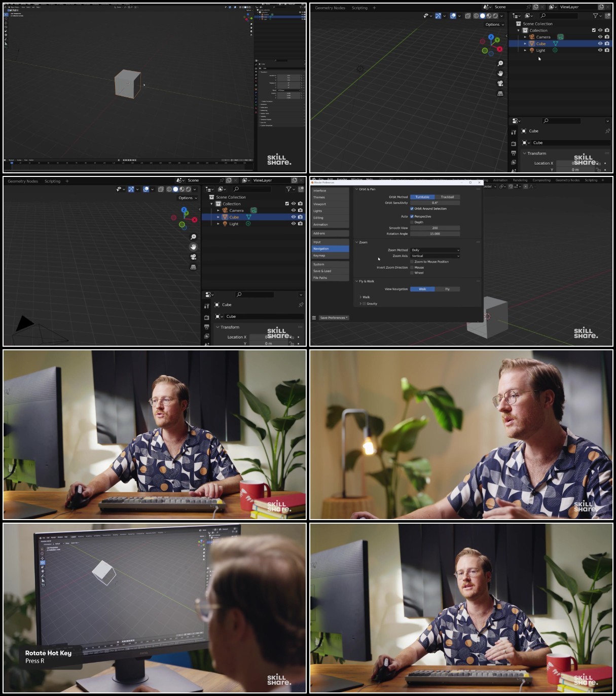
Task: Collapse the Zoom panel in Preferences
Action: [357, 242]
